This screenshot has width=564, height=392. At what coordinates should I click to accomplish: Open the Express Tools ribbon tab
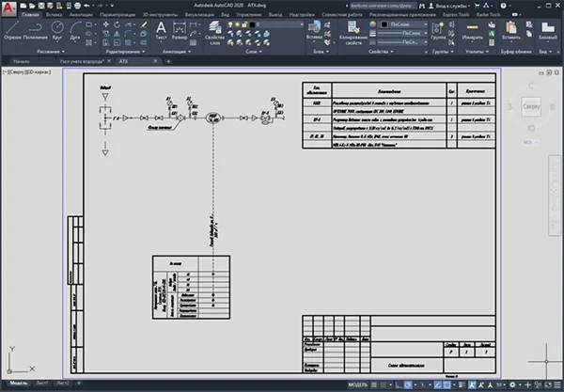(456, 15)
